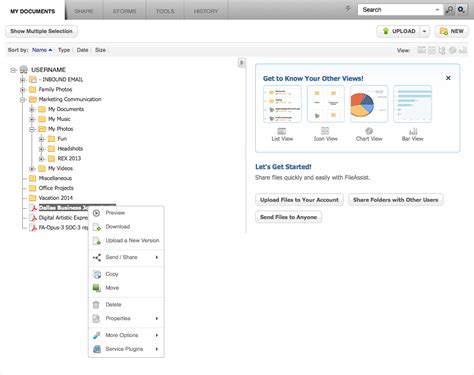Click Show Multiple Selection button
The height and width of the screenshot is (375, 474).
point(41,31)
